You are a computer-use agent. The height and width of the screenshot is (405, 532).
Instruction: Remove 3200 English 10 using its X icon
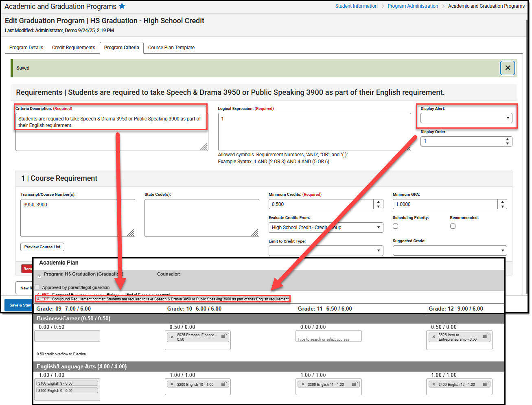pyautogui.click(x=172, y=384)
